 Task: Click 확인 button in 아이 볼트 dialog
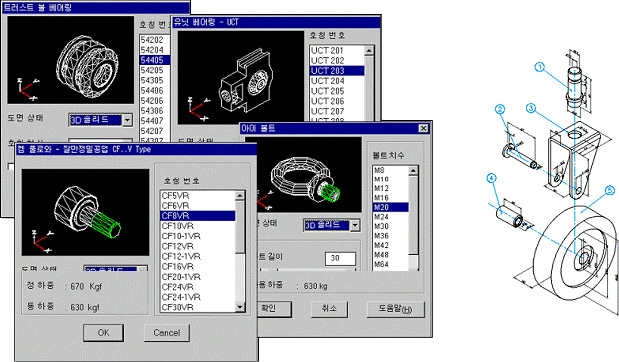pos(273,309)
